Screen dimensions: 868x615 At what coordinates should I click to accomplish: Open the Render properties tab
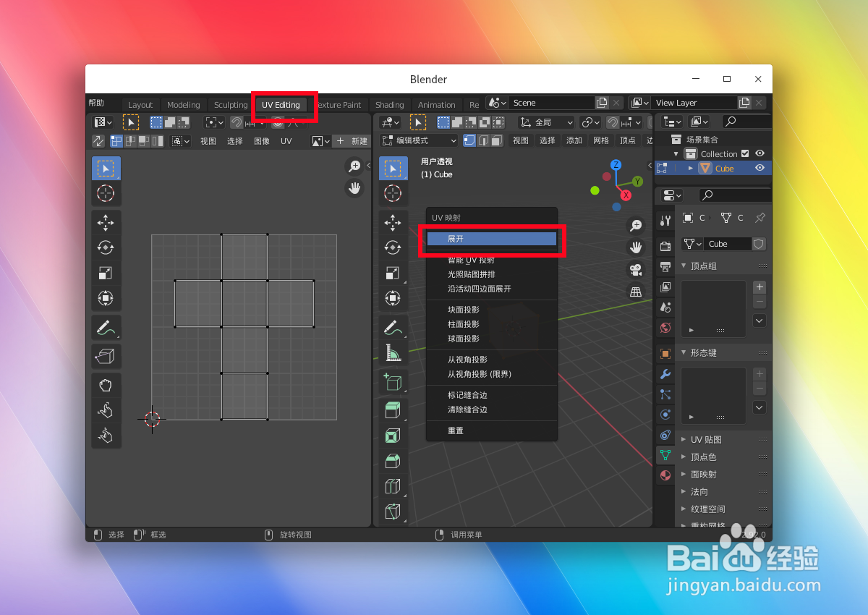[x=665, y=246]
